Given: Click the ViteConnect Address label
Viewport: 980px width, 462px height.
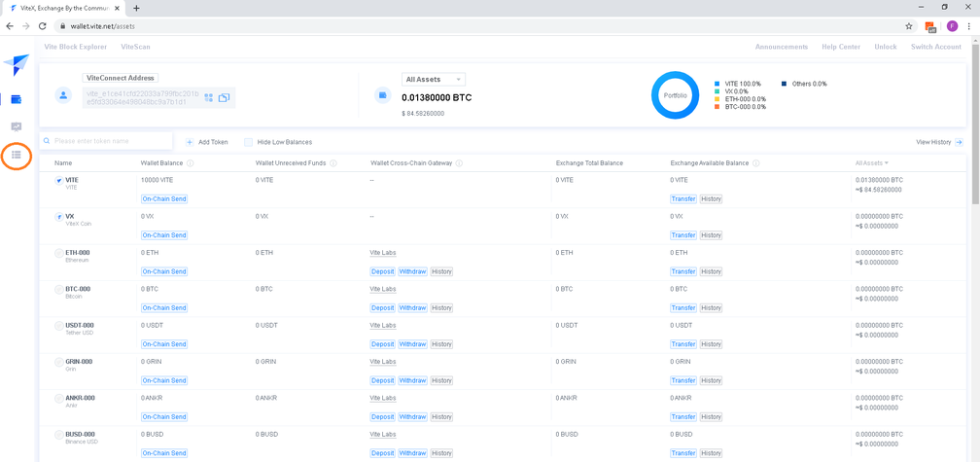Looking at the screenshot, I should point(121,78).
